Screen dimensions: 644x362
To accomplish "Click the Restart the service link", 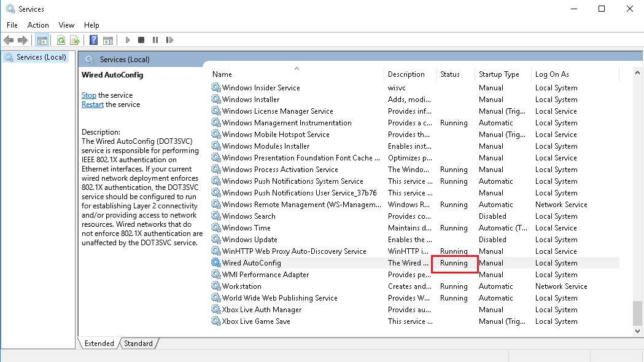I will (93, 104).
